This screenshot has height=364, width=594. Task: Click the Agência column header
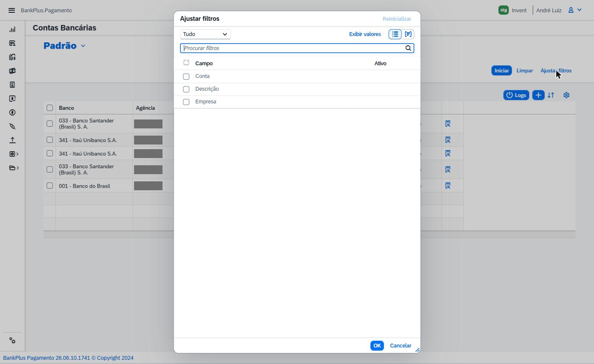click(145, 108)
